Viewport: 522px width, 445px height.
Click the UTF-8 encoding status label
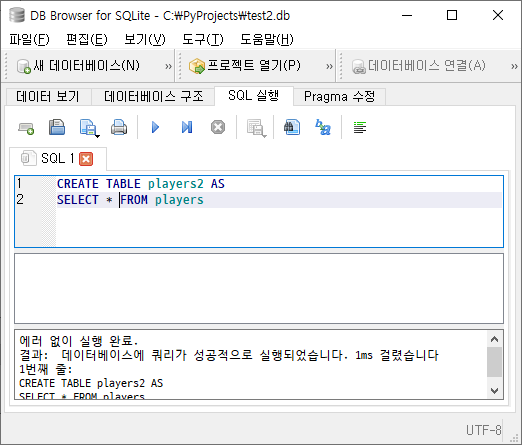click(483, 430)
